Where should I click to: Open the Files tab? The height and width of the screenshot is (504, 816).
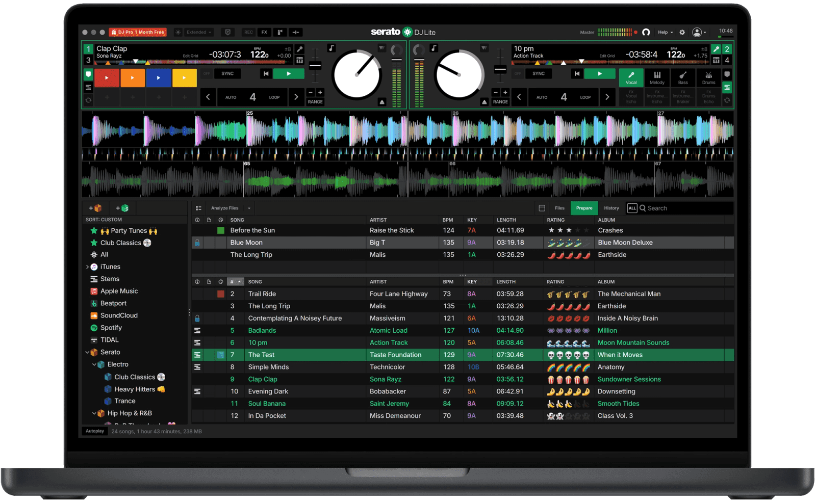pos(559,208)
